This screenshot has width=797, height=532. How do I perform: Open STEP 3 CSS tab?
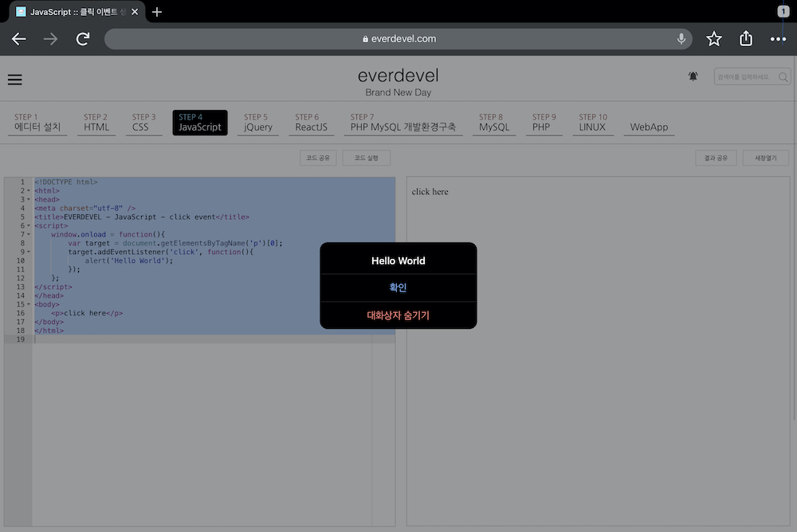click(143, 123)
